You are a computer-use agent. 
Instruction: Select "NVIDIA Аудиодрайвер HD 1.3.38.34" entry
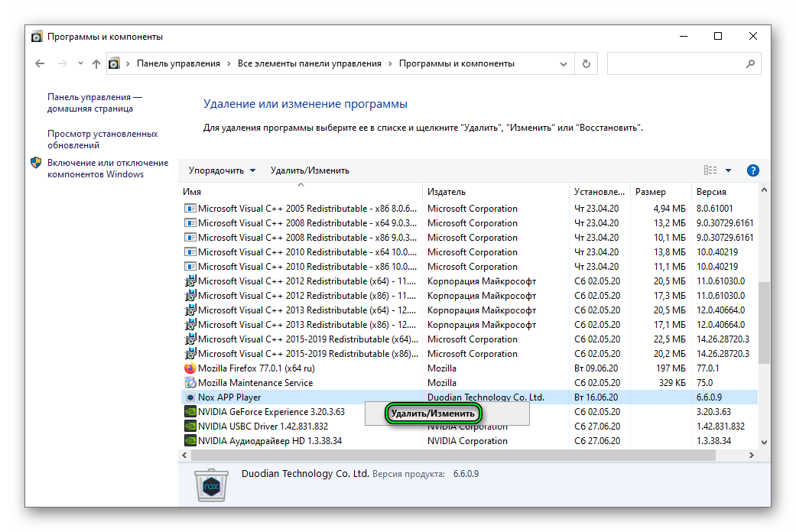(x=270, y=441)
